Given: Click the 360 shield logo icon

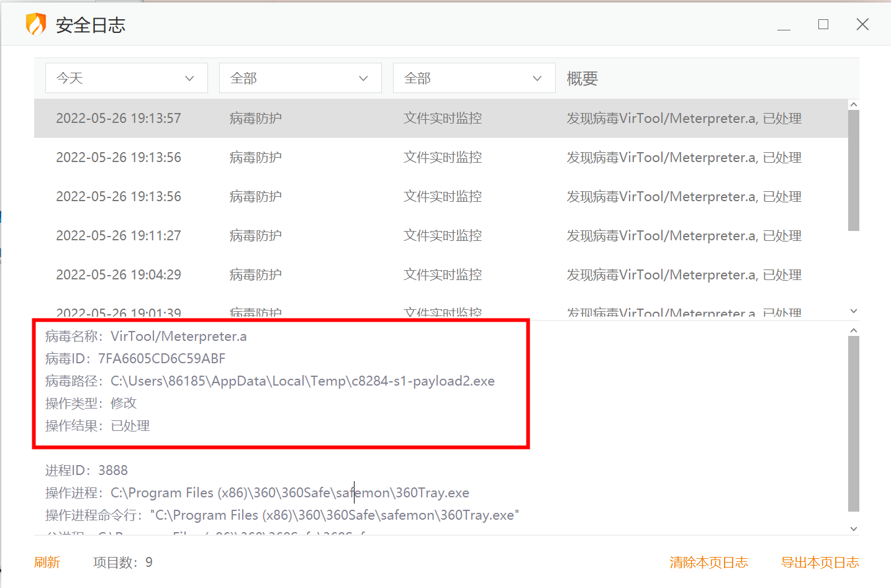Looking at the screenshot, I should [x=36, y=25].
